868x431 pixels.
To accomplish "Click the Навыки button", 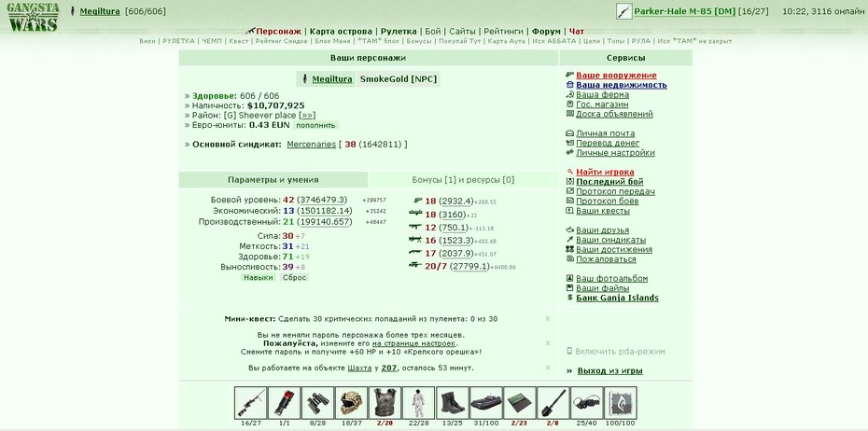I will coord(259,278).
